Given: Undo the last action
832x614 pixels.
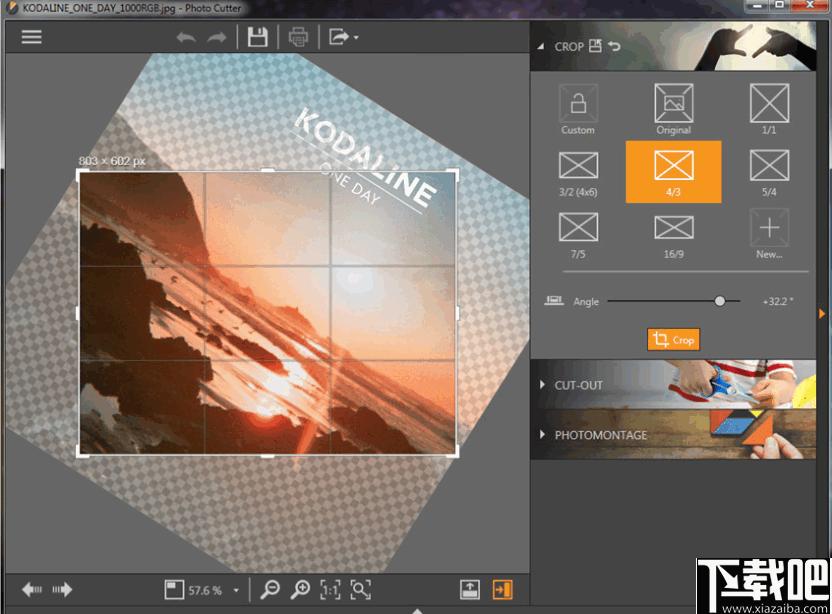Looking at the screenshot, I should [186, 37].
